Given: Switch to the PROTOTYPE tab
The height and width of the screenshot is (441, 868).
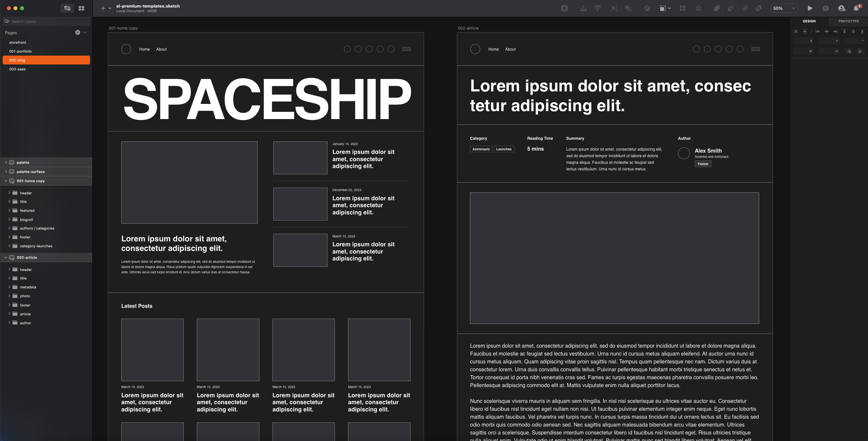Looking at the screenshot, I should point(848,21).
